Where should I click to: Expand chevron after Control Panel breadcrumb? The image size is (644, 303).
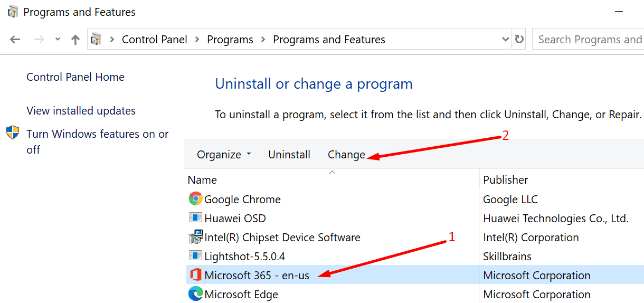click(x=197, y=40)
